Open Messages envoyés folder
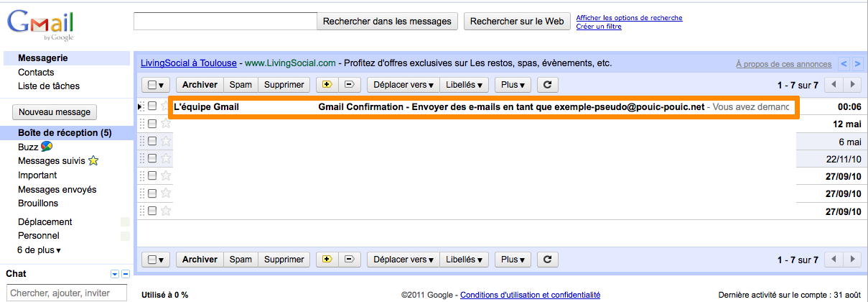868x302 pixels. [x=57, y=190]
